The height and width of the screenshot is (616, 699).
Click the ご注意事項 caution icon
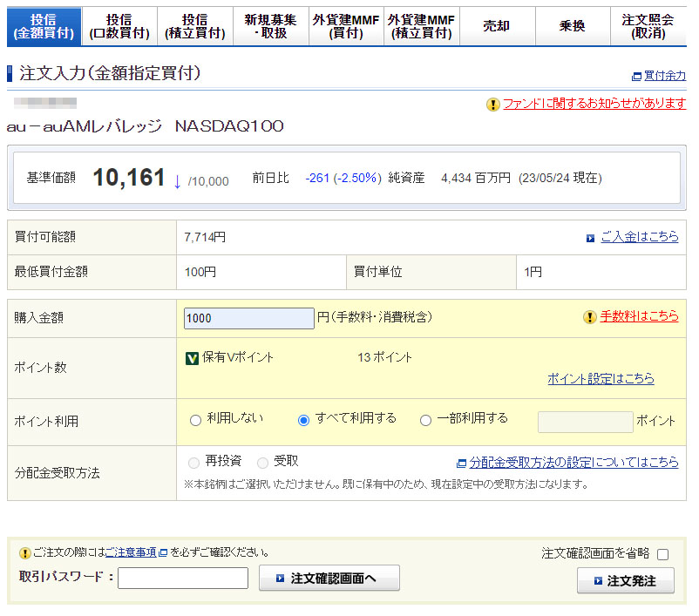click(25, 552)
